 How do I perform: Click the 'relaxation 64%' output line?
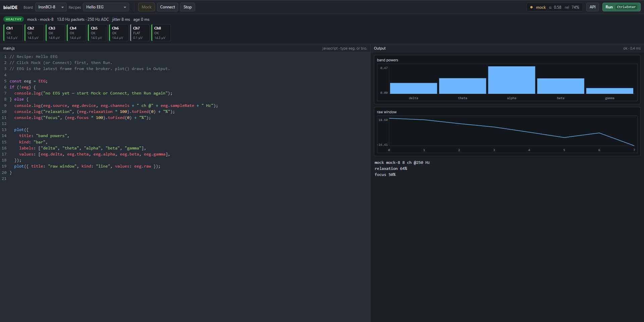[x=391, y=169]
